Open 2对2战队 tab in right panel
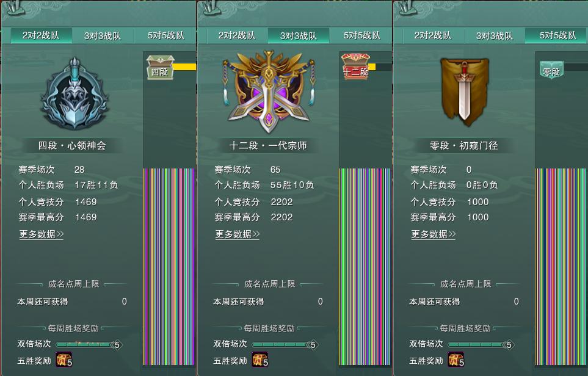Viewport: 588px width, 376px height. (433, 35)
